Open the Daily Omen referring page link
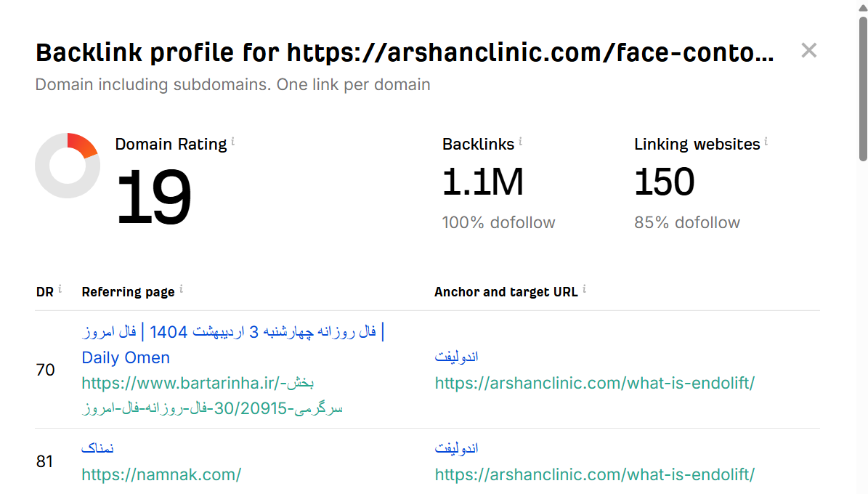The height and width of the screenshot is (494, 868). click(126, 357)
